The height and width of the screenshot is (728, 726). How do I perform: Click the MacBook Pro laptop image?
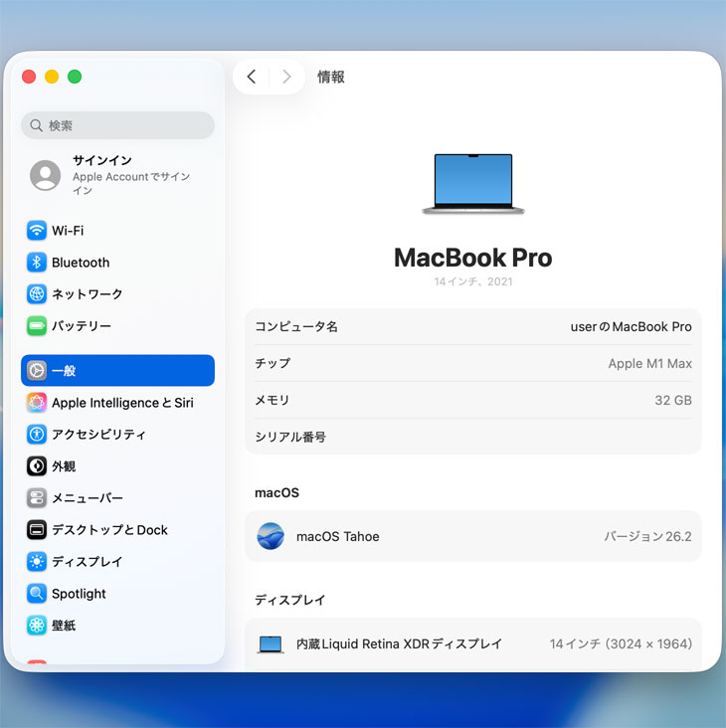473,184
